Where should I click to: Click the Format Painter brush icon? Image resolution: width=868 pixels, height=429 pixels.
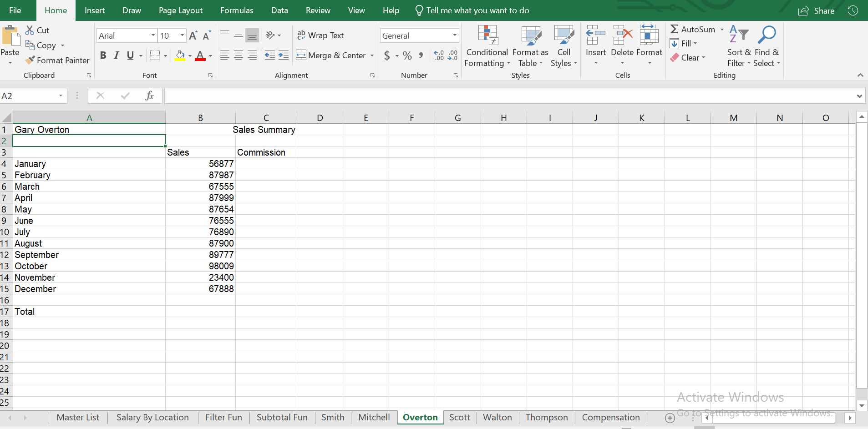click(x=30, y=60)
